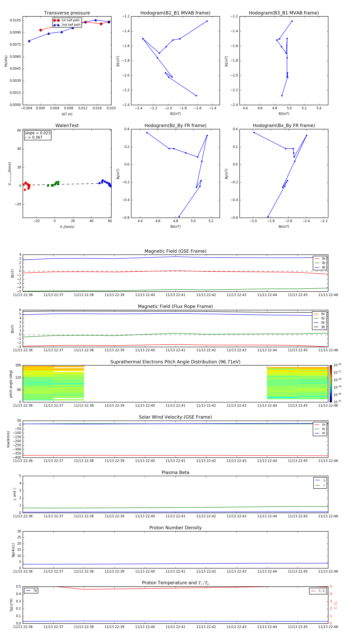
Task: Click the "VA(km/s)" x-axis label
Action: point(67,227)
